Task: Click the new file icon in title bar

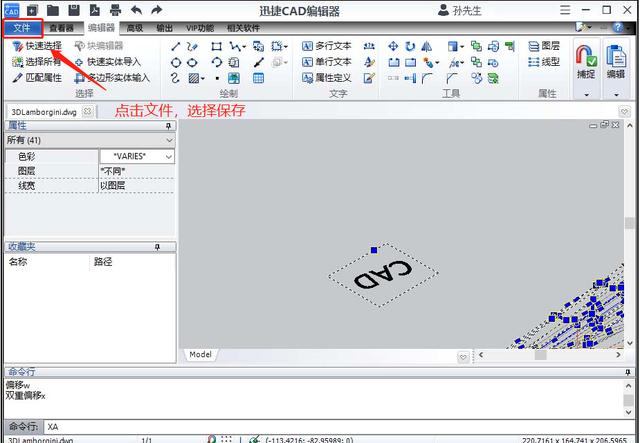Action: [32, 10]
